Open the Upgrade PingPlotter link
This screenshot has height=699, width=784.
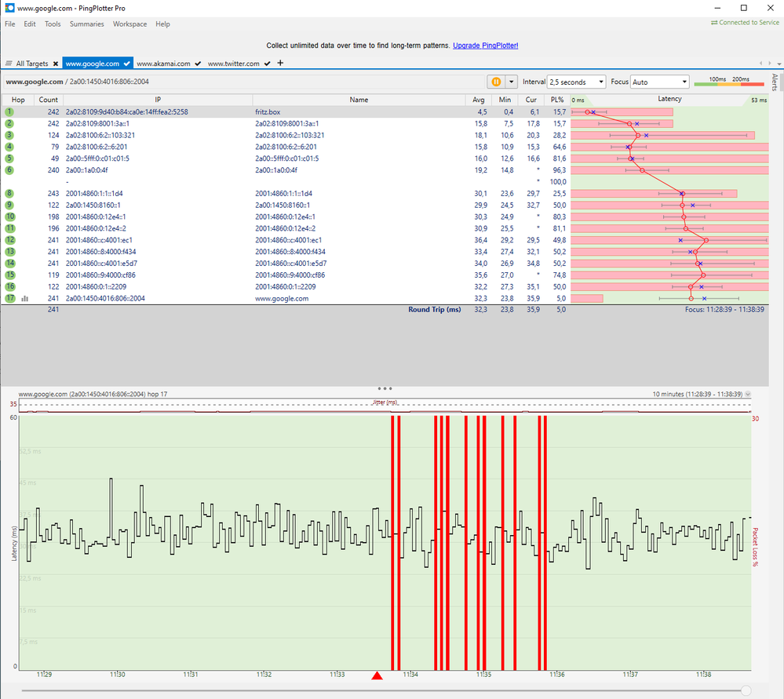click(x=487, y=45)
